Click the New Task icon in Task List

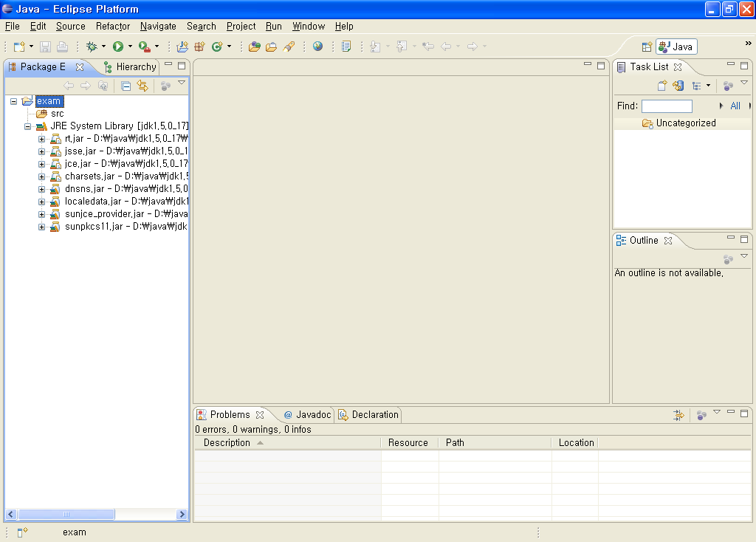[662, 86]
